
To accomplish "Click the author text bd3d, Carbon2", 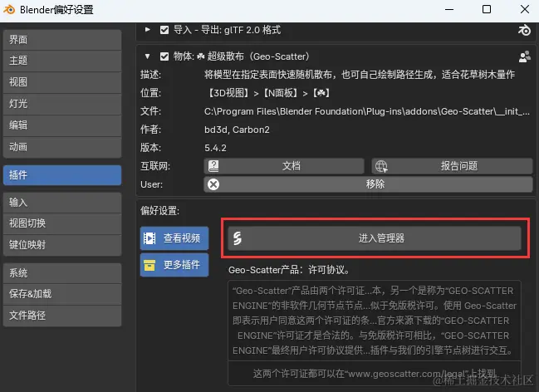I will (x=237, y=130).
